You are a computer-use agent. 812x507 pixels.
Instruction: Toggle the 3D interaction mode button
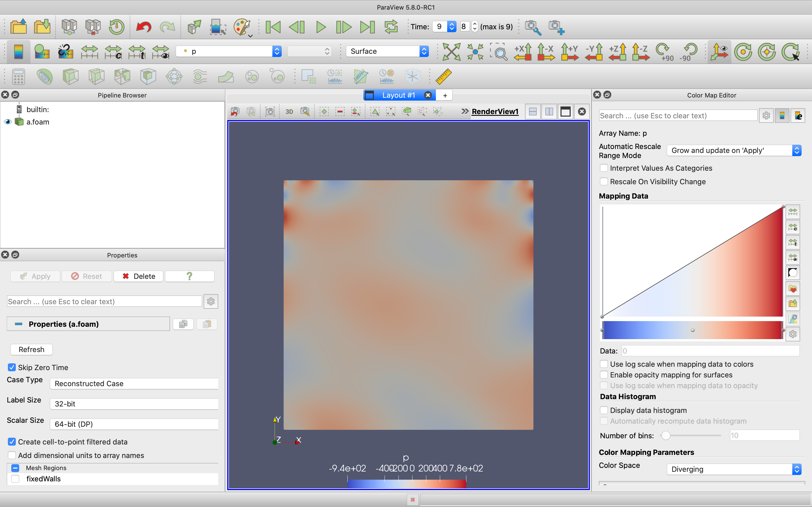[289, 112]
